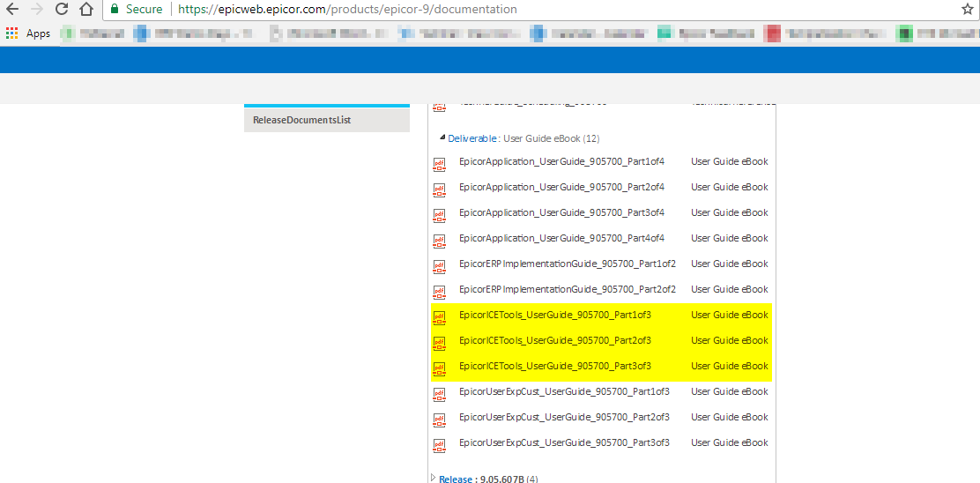980x483 pixels.
Task: Open EpicorICETools_UserGuide_905700_Part2of3 document
Action: pos(555,340)
